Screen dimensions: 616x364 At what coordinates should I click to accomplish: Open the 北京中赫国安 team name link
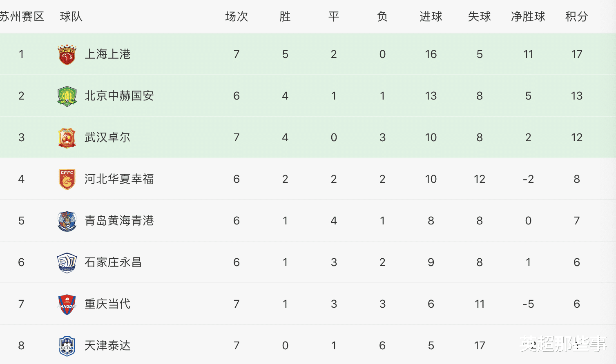pyautogui.click(x=119, y=96)
